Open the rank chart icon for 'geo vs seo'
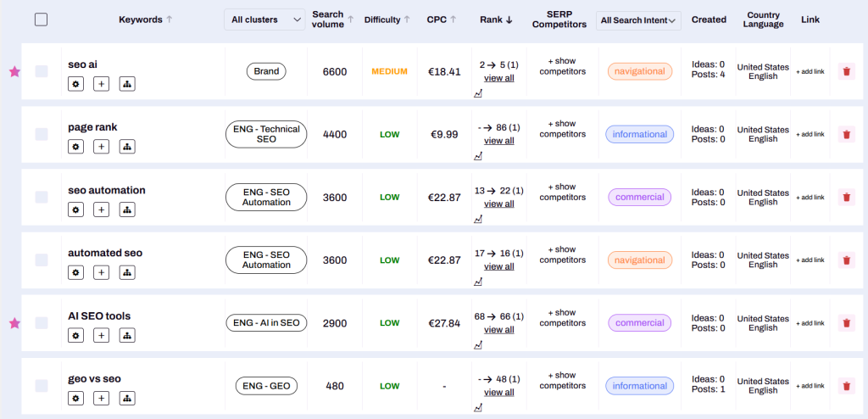Viewport: 868px width, 419px height. click(x=478, y=407)
